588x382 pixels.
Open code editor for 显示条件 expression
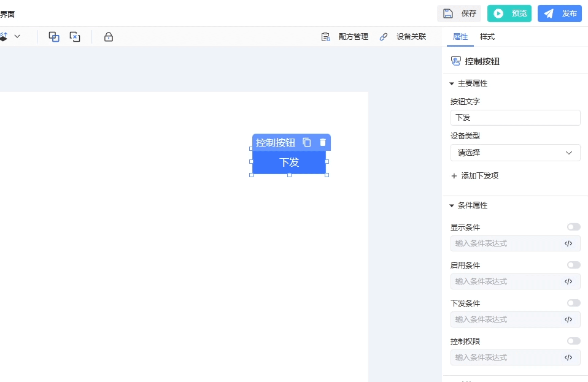(568, 243)
